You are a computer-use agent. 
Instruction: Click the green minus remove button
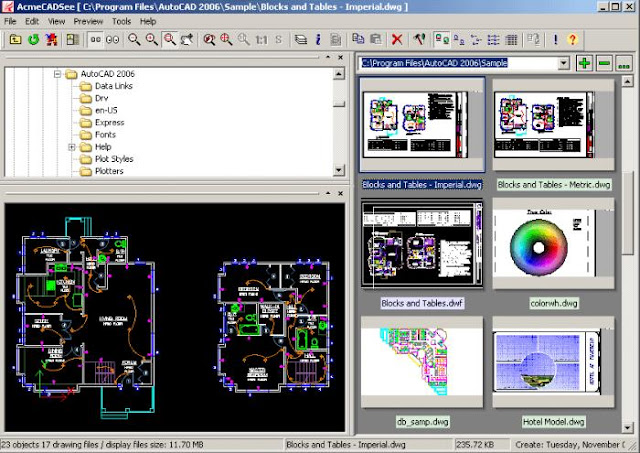[x=604, y=63]
